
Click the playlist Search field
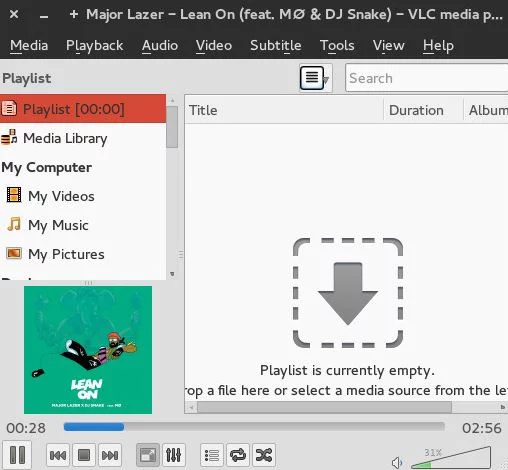(427, 78)
